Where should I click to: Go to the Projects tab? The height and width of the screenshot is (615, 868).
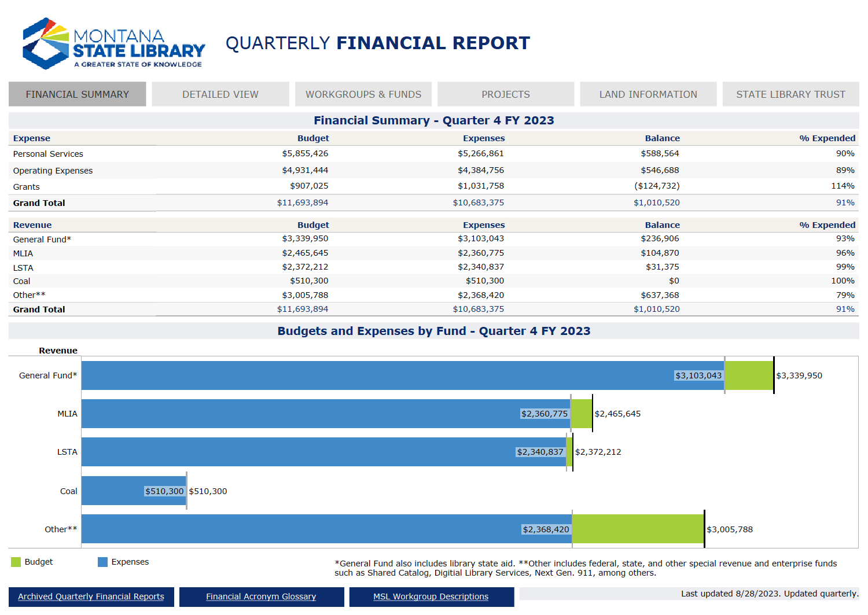coord(506,94)
